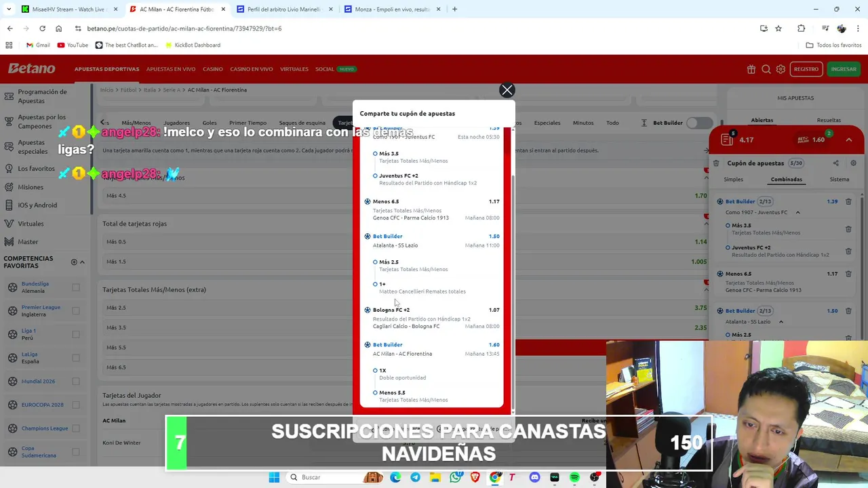Open browser extensions icon
Image resolution: width=868 pixels, height=488 pixels.
click(x=801, y=28)
